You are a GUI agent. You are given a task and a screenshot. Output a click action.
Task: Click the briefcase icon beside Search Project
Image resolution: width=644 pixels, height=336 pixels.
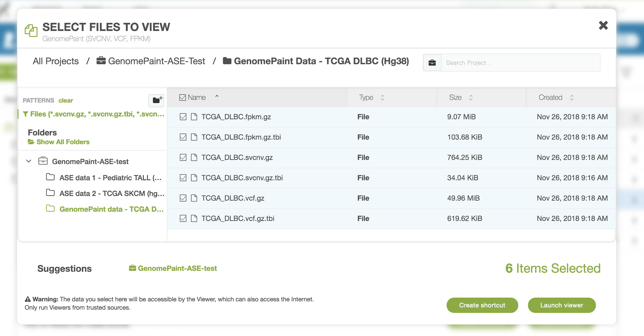(432, 63)
